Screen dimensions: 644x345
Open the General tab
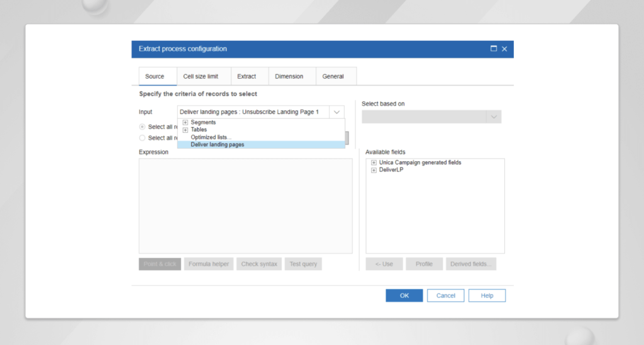(333, 76)
